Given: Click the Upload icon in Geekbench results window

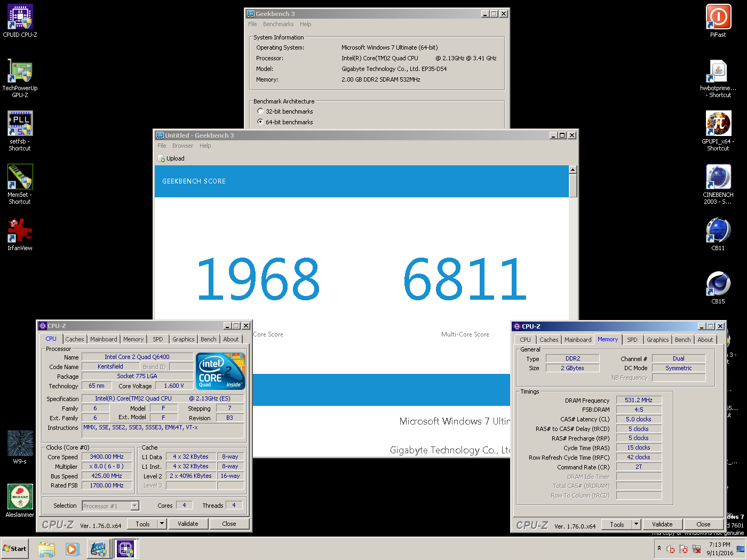Looking at the screenshot, I should tap(161, 158).
